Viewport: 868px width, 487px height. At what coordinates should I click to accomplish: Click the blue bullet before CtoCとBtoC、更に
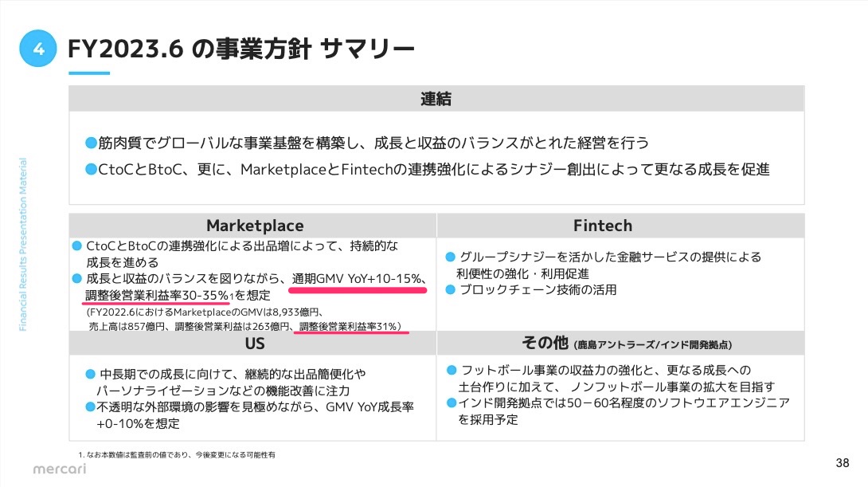coord(91,170)
